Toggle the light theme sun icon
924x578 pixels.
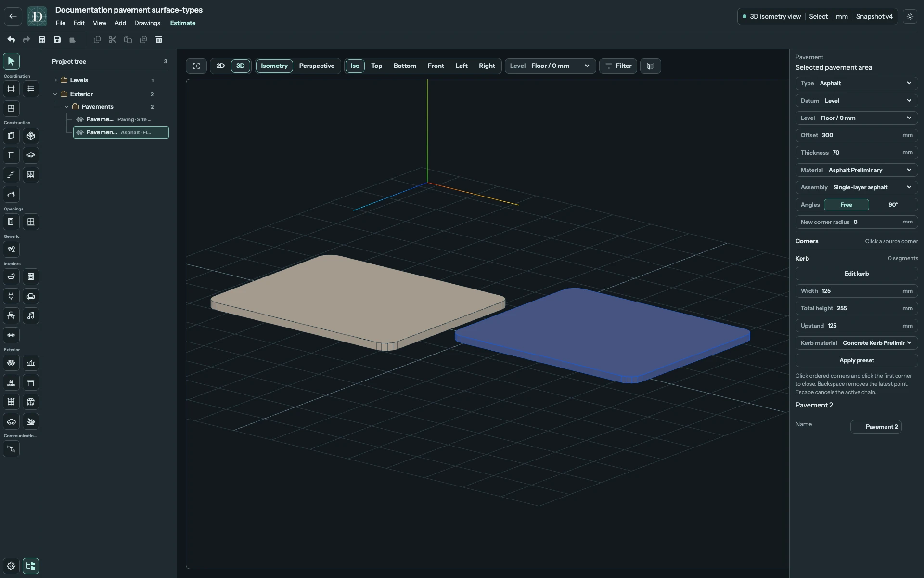[910, 16]
